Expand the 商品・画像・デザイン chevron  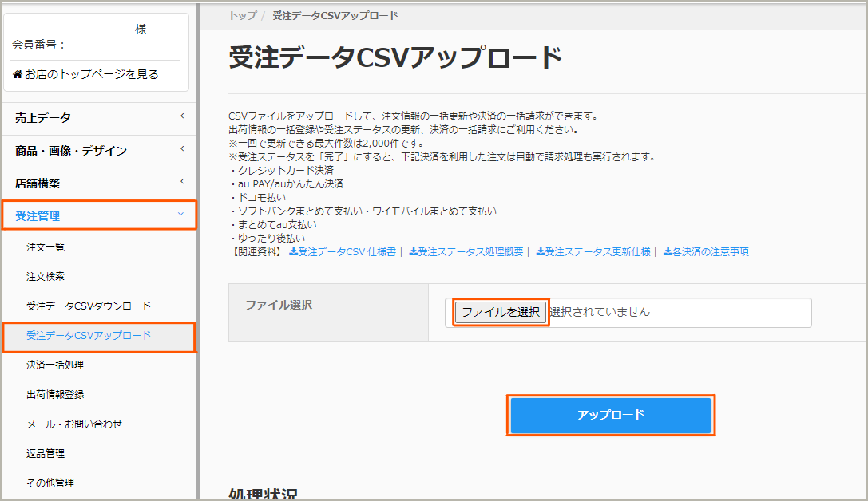point(182,148)
